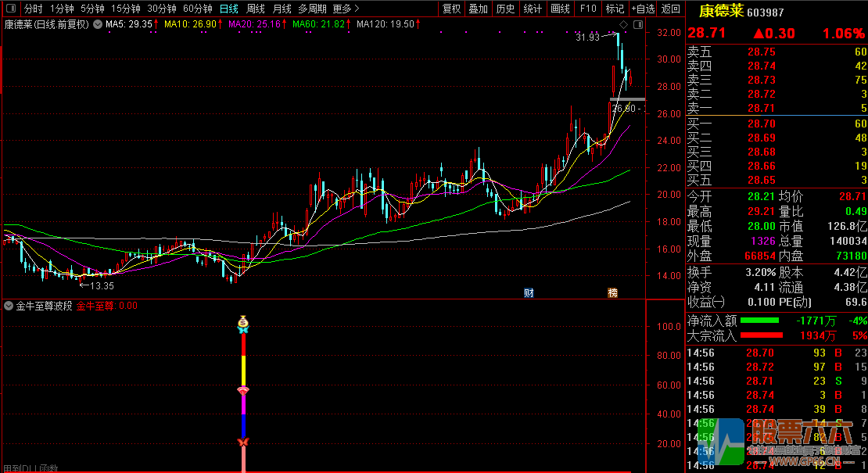The height and width of the screenshot is (473, 868).
Task: Switch to the 周线 weekly chart
Action: point(256,9)
